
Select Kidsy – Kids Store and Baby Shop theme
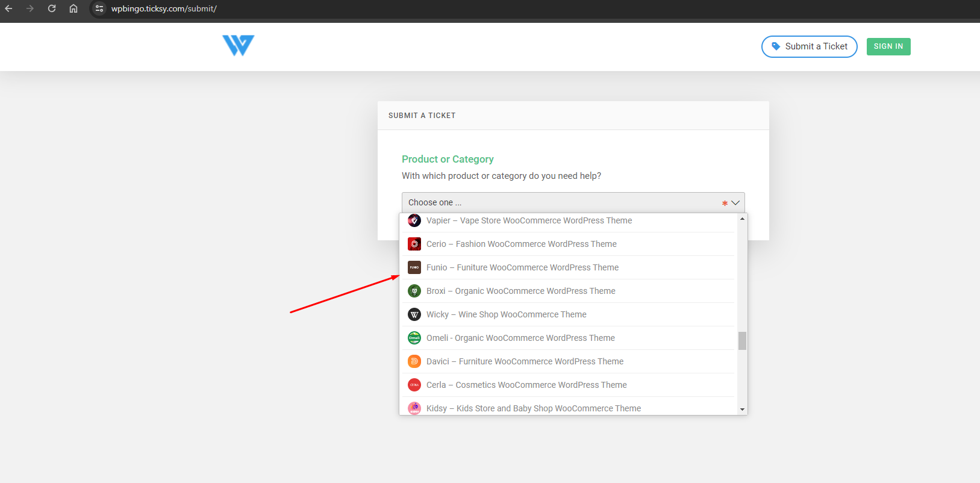tap(567, 407)
